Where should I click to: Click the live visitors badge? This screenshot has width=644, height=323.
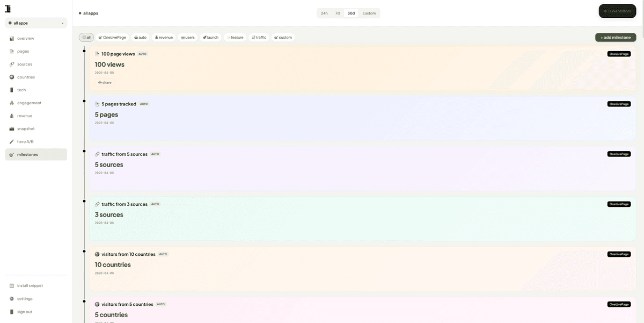(617, 10)
